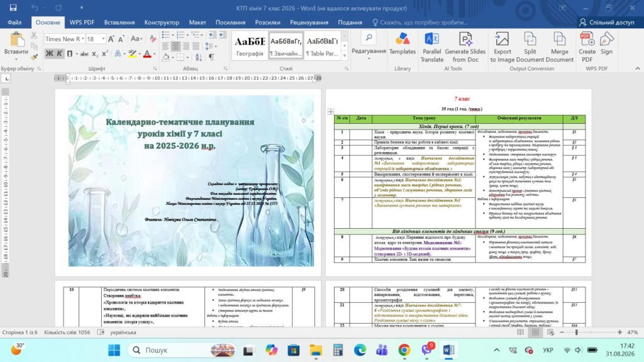Sort text with the A-Z sort icon

coord(199,57)
